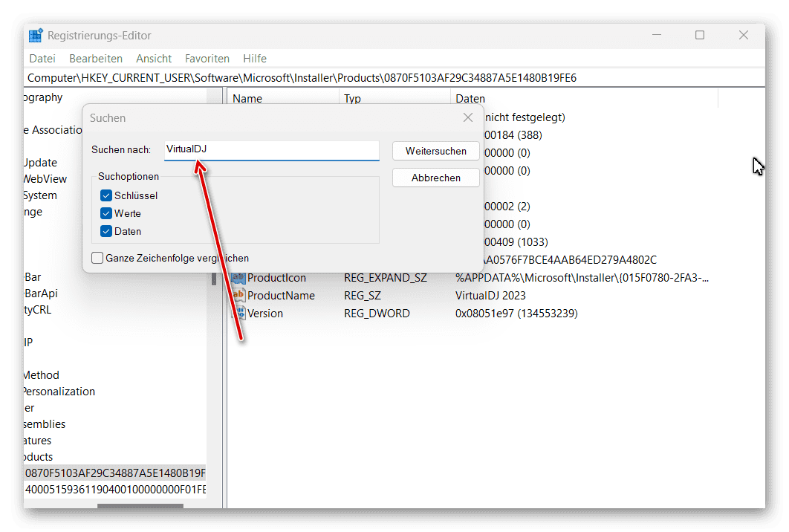
Task: Click the data value ending in 00409 (1033)
Action: click(516, 242)
